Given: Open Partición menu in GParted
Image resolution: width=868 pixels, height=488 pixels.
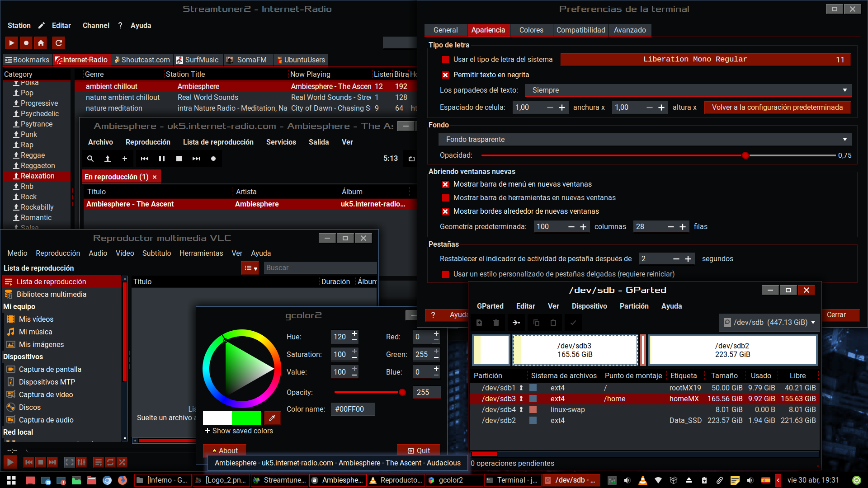Looking at the screenshot, I should 634,306.
